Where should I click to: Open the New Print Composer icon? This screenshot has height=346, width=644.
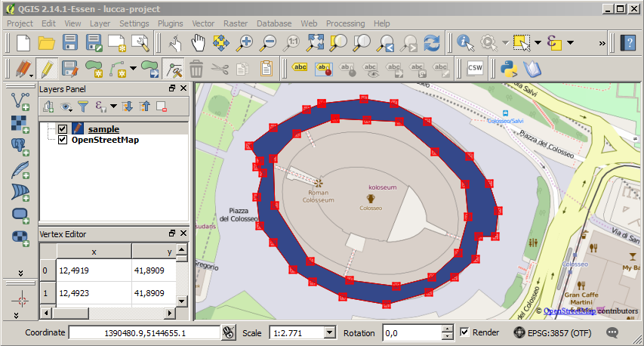[116, 43]
